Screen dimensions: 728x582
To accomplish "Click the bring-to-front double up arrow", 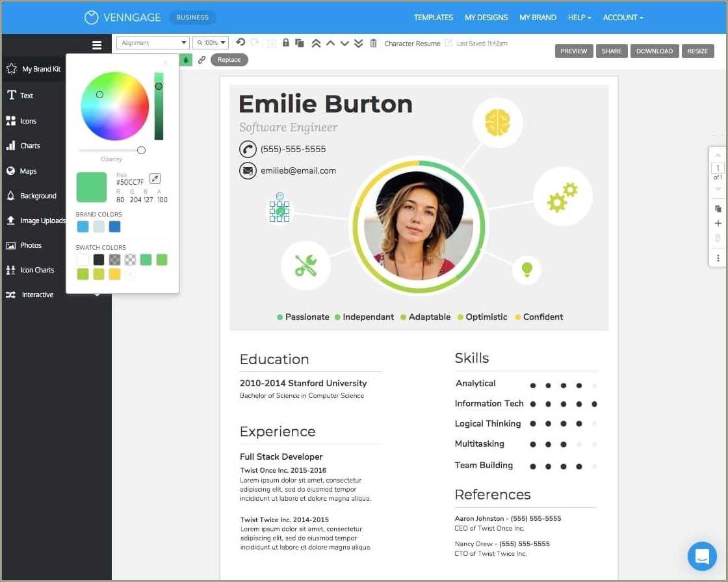I will (316, 44).
